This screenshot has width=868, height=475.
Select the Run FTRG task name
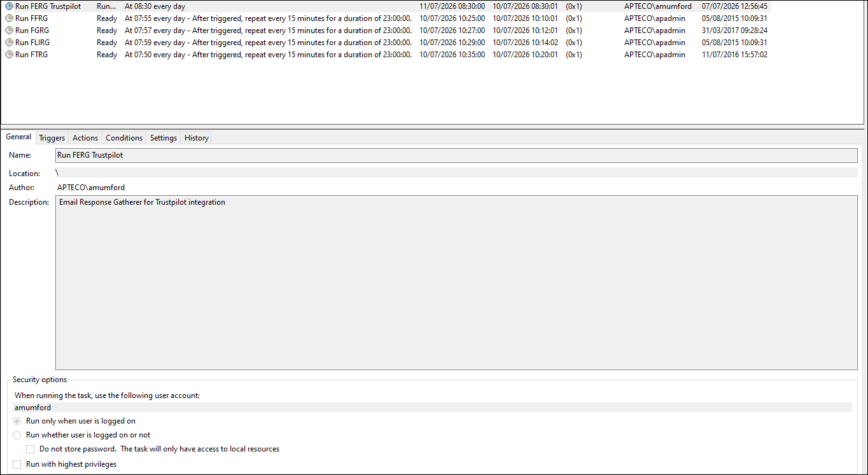pos(32,55)
